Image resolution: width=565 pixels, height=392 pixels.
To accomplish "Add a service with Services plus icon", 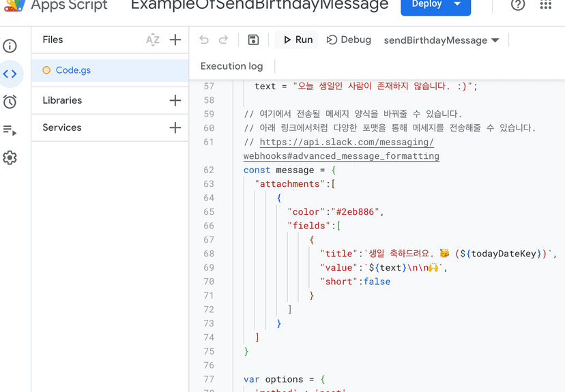I will point(175,127).
